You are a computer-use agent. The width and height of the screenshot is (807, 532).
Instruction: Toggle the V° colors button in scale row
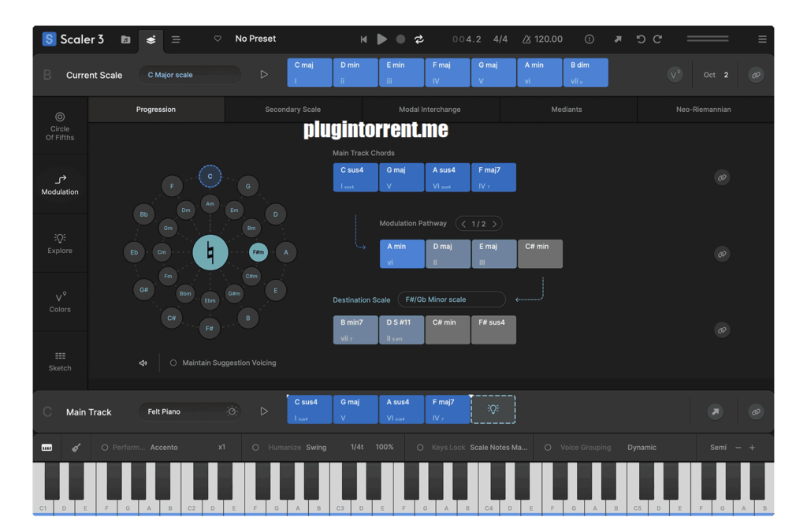point(675,75)
